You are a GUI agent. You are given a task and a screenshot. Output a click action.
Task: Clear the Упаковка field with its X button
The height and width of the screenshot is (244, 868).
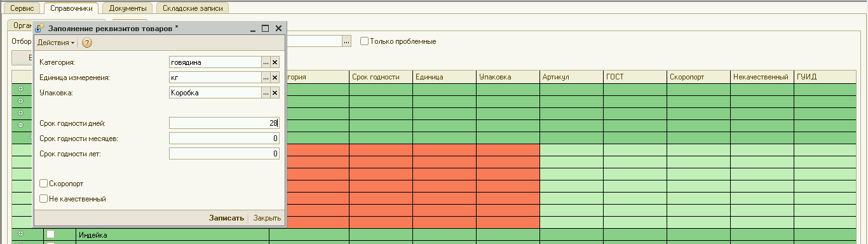coord(275,93)
